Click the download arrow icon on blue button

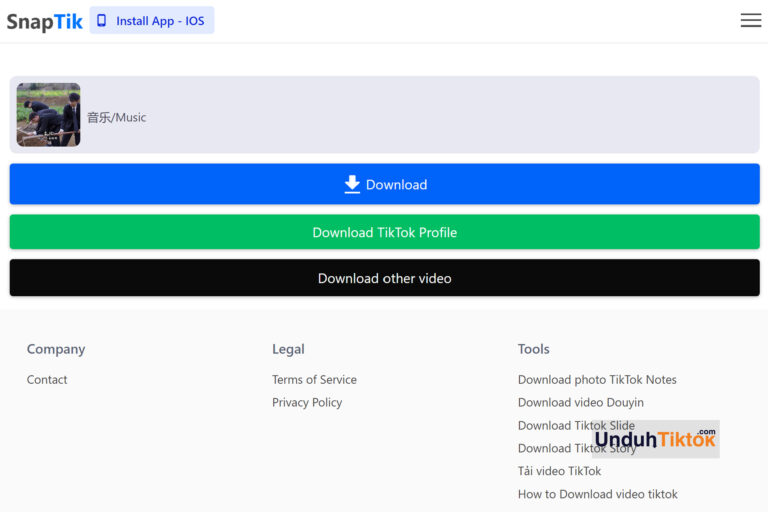[352, 184]
